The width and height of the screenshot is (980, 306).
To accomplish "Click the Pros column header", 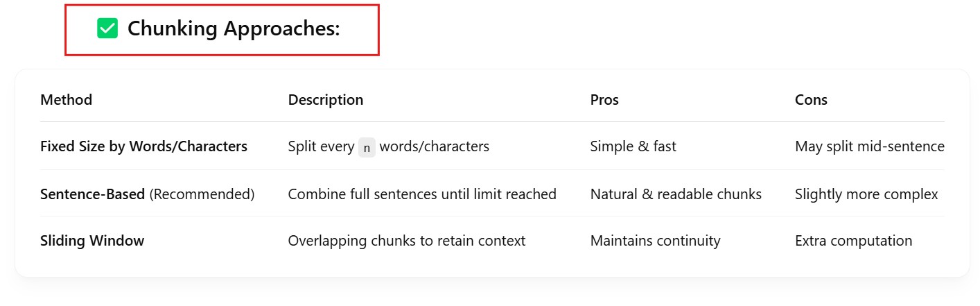I will (604, 100).
